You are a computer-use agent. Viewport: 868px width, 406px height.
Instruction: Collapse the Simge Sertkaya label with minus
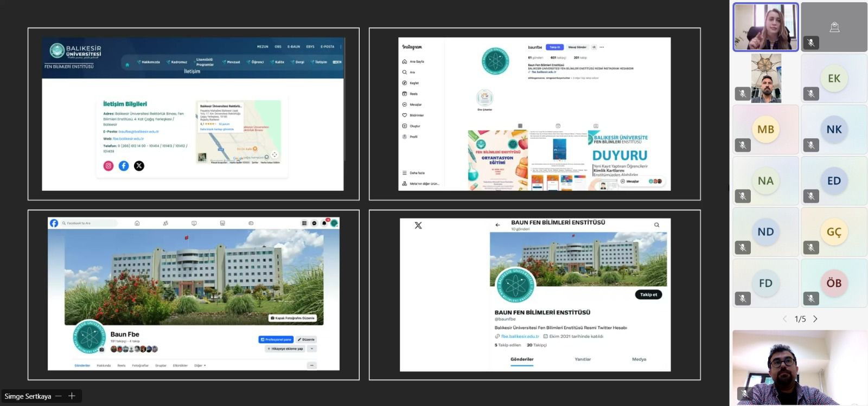(59, 396)
